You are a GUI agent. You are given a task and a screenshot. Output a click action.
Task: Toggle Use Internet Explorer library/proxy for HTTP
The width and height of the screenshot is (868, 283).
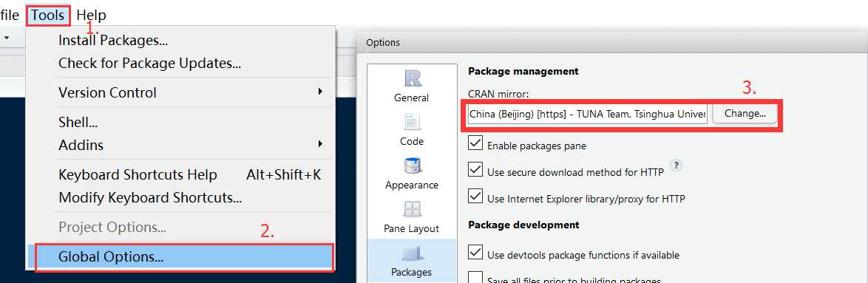[475, 196]
